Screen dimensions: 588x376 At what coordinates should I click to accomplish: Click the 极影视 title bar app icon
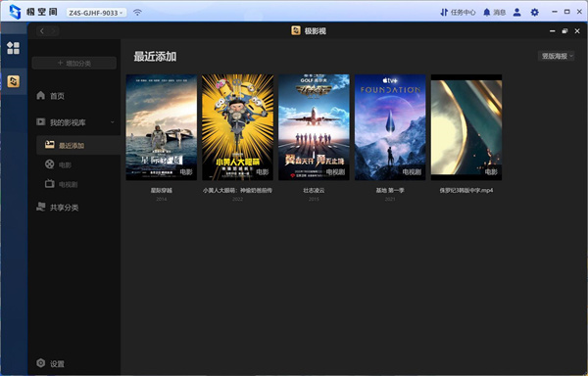[x=296, y=30]
